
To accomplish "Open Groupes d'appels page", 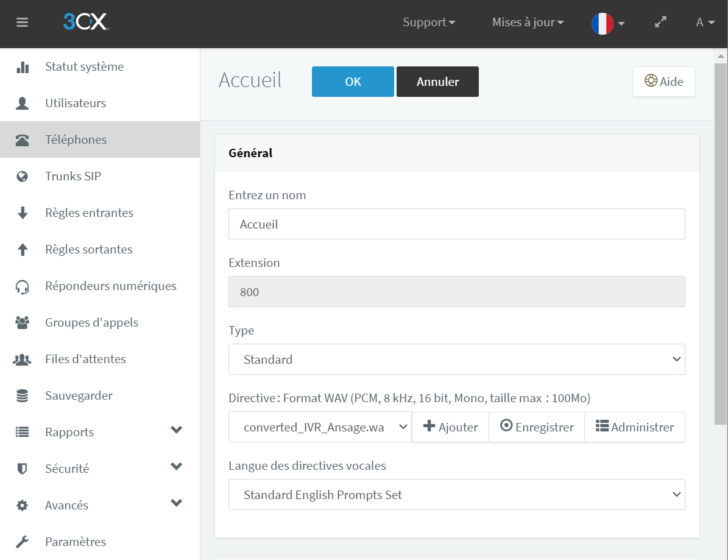I will 100,322.
